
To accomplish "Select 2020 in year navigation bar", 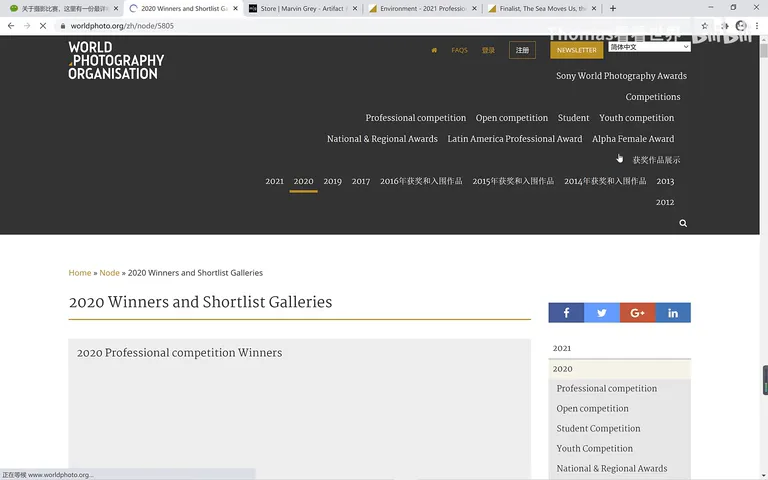I will [303, 181].
